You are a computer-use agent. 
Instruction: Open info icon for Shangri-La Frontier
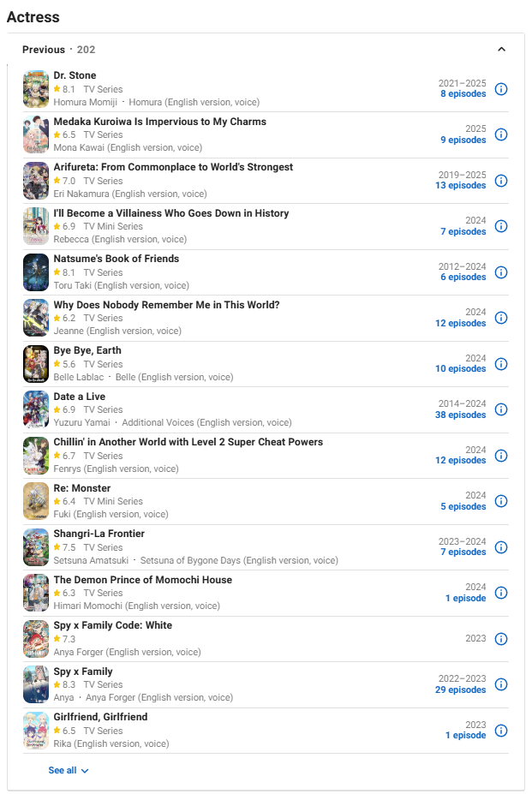(500, 547)
